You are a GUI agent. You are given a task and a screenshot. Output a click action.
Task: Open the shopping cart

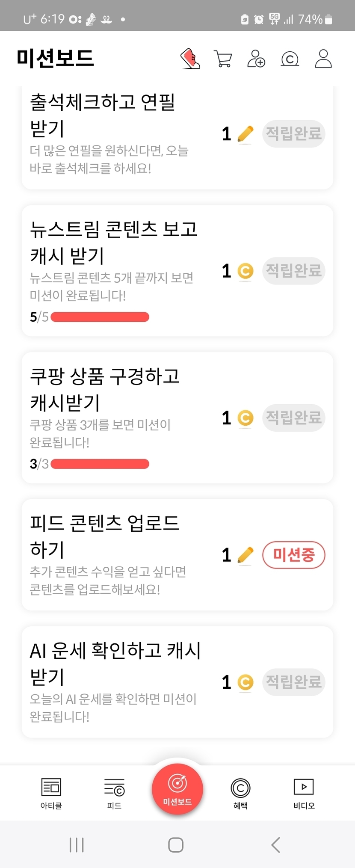coord(223,59)
